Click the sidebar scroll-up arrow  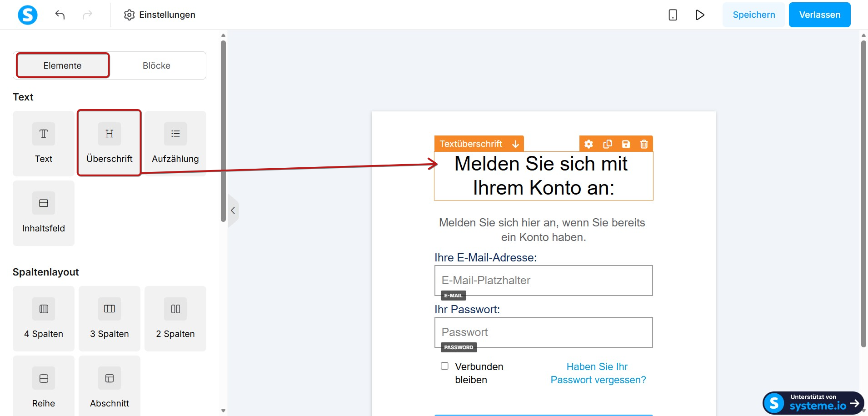[223, 35]
